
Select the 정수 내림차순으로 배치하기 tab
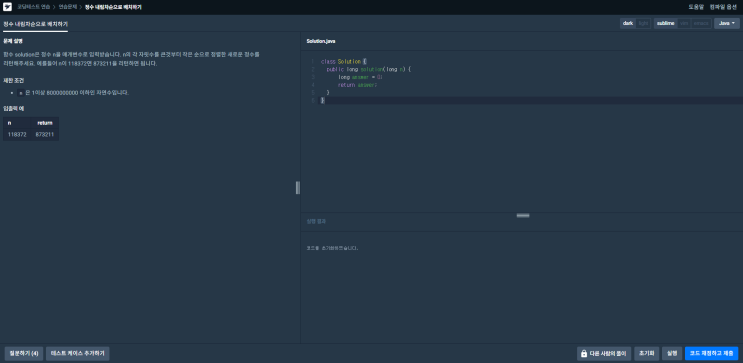click(36, 23)
